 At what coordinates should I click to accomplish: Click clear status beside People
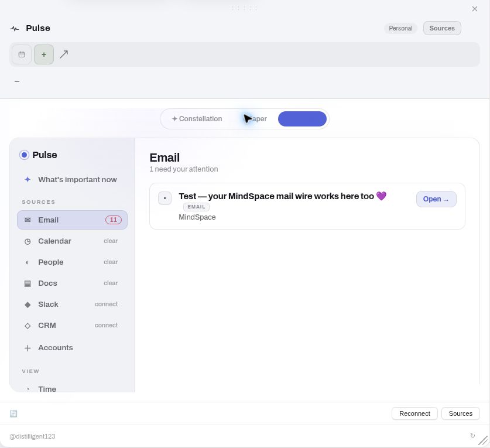pyautogui.click(x=111, y=262)
